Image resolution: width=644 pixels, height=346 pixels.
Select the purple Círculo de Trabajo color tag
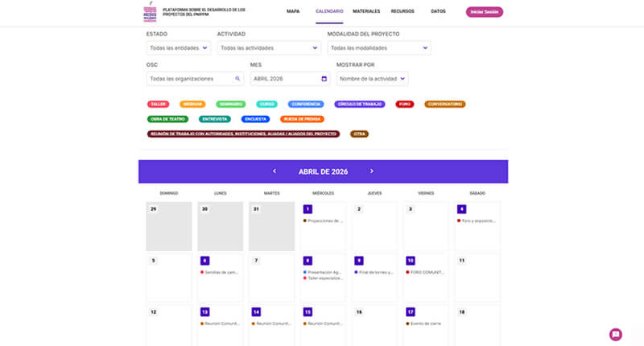coord(360,105)
